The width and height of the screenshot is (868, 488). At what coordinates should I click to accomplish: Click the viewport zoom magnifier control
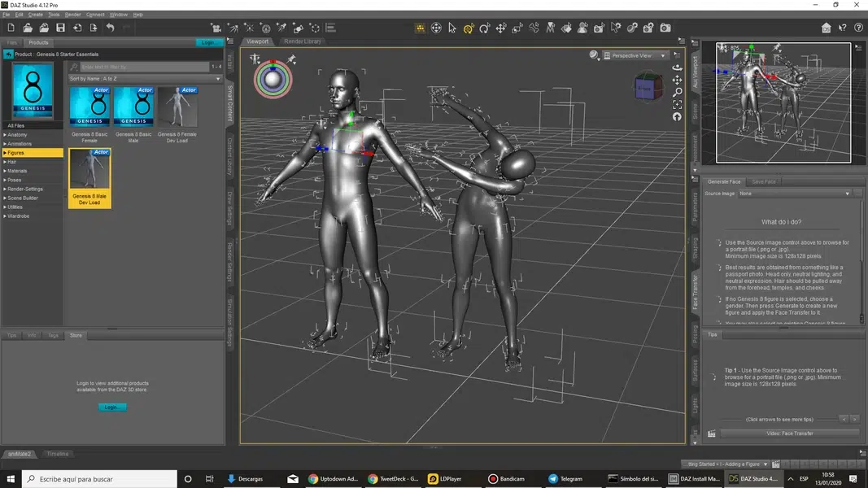coord(677,93)
